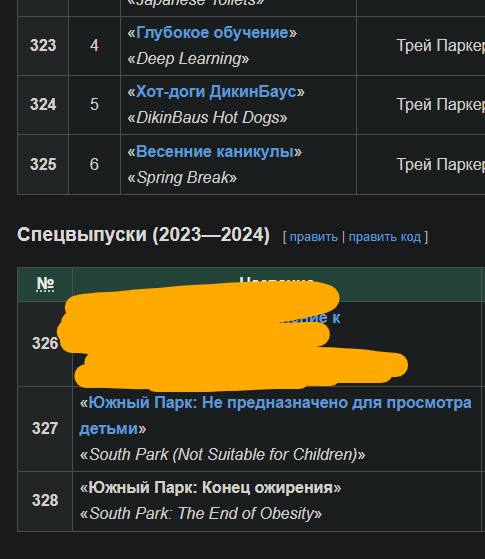Viewport: 485px width, 559px height.
Task: Select the «DikinBaus Hot Dogs» title text
Action: point(207,118)
